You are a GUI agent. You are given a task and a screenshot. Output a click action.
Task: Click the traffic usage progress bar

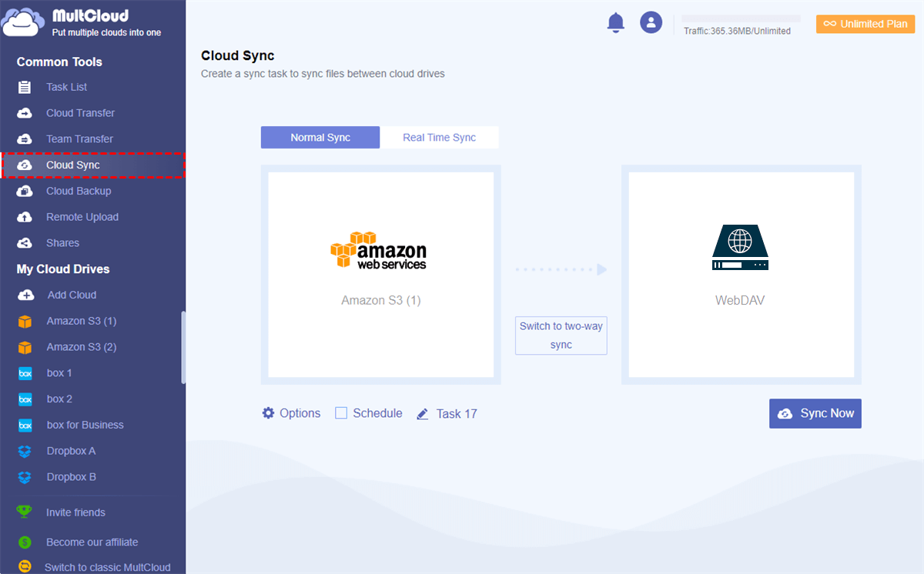pyautogui.click(x=742, y=18)
